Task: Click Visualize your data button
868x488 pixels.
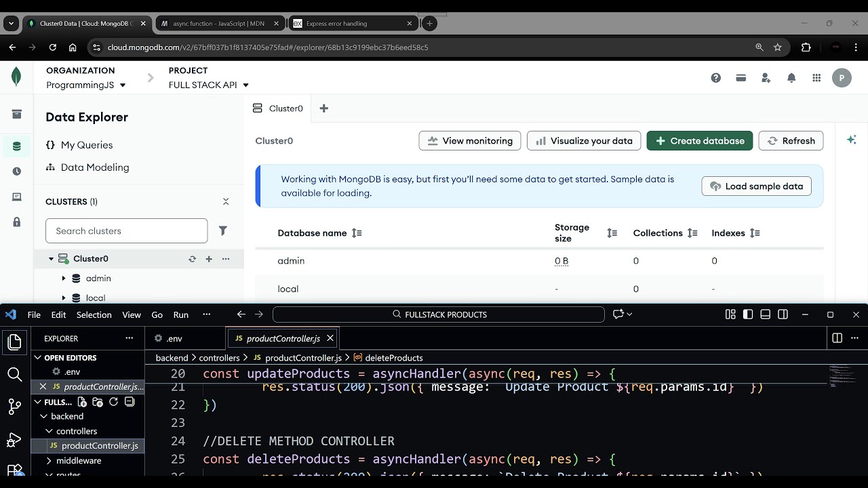Action: (x=584, y=141)
